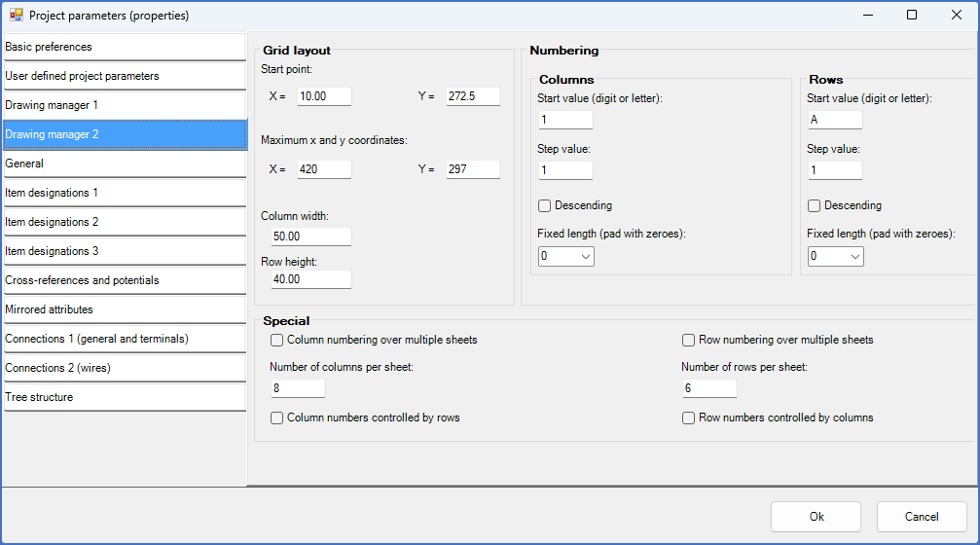Close the Project parameters window

coord(957,15)
